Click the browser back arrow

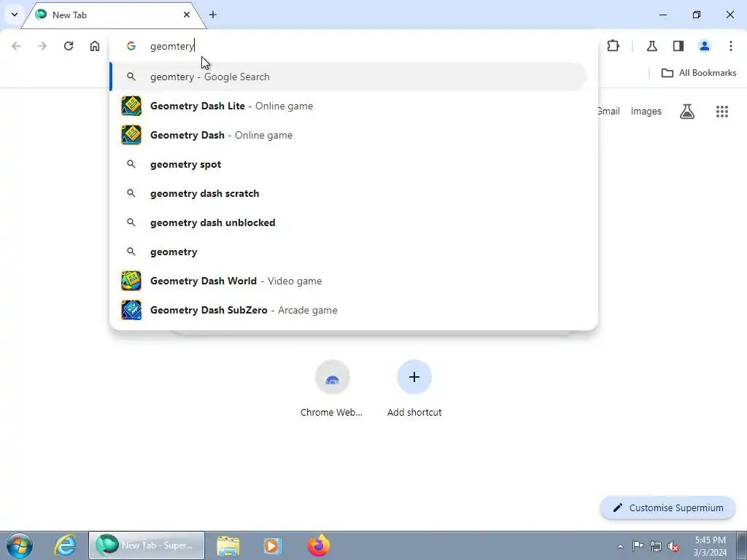click(16, 46)
